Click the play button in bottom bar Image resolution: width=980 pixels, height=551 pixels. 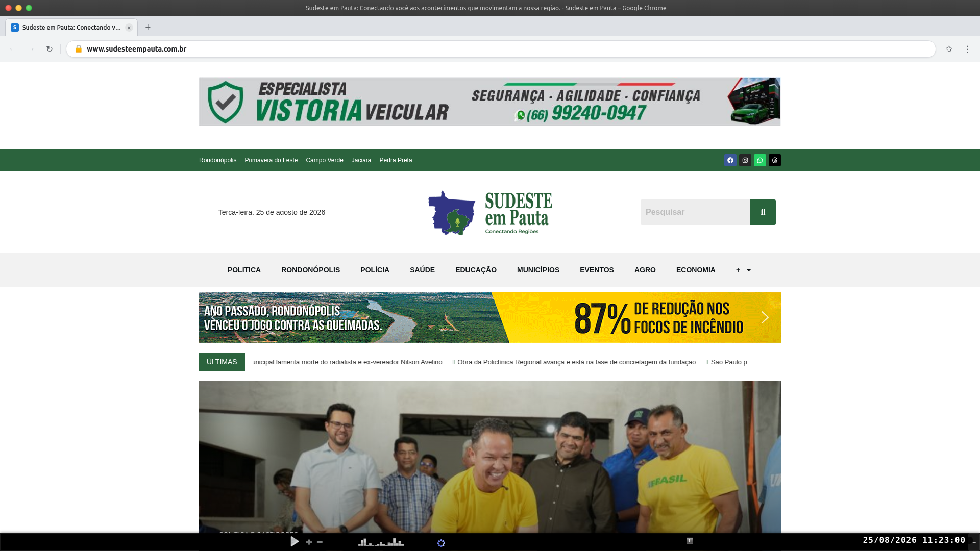(295, 542)
